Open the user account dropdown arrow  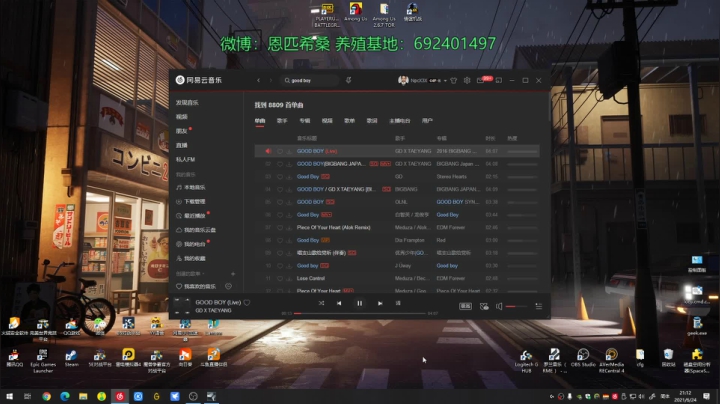point(445,81)
